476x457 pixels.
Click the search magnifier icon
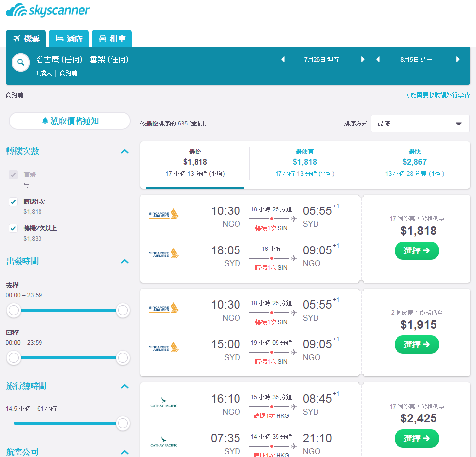click(21, 63)
